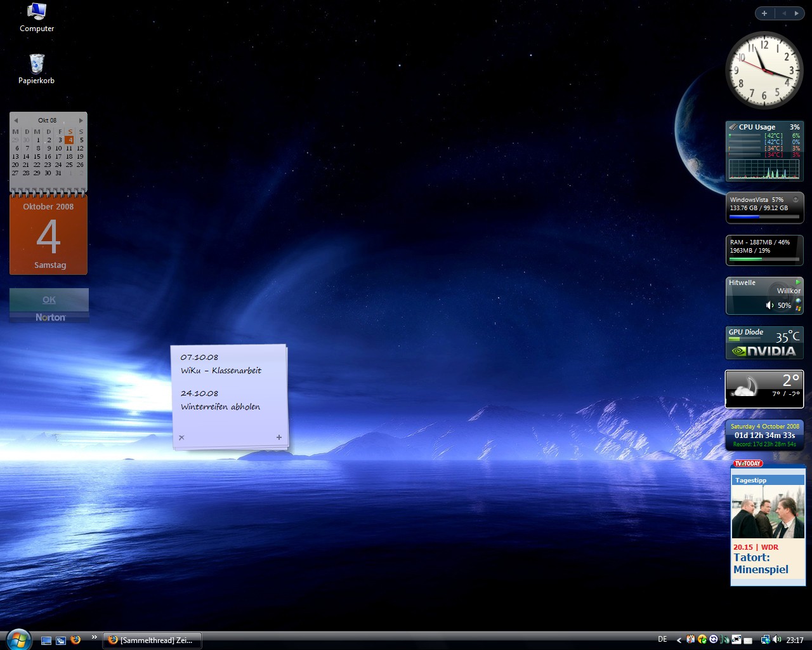Click the DE language indicator in taskbar
Viewport: 812px width, 650px height.
pos(662,639)
